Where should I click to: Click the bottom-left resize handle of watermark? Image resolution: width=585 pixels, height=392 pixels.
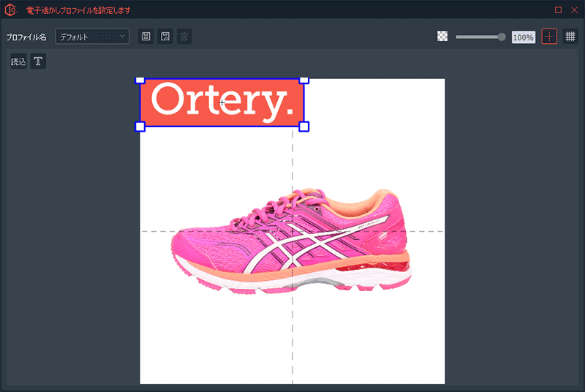click(140, 127)
